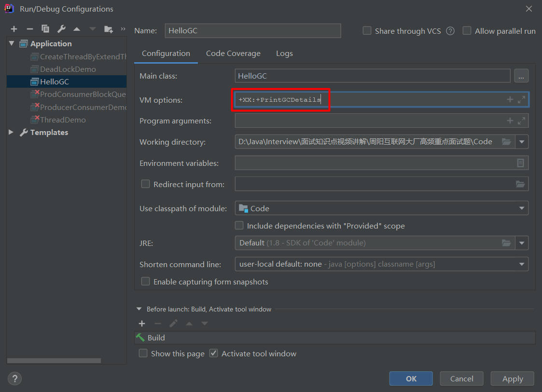The width and height of the screenshot is (542, 392).
Task: Expand the VM options field
Action: [521, 99]
